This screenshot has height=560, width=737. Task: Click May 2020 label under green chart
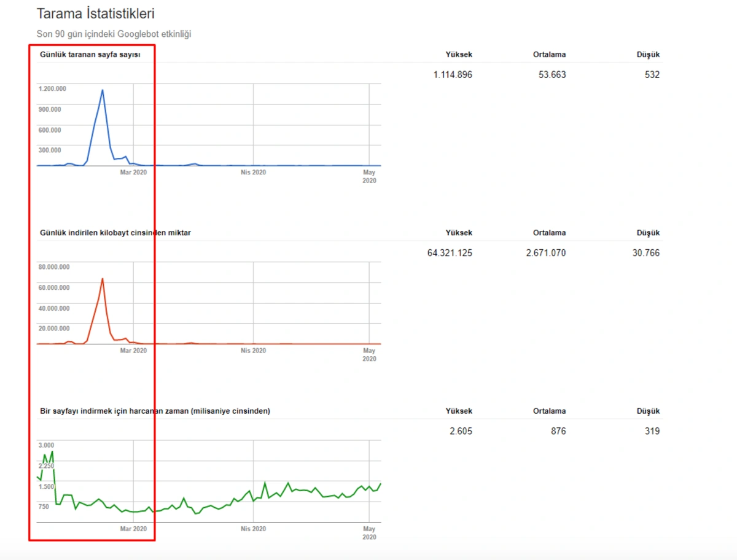point(369,532)
